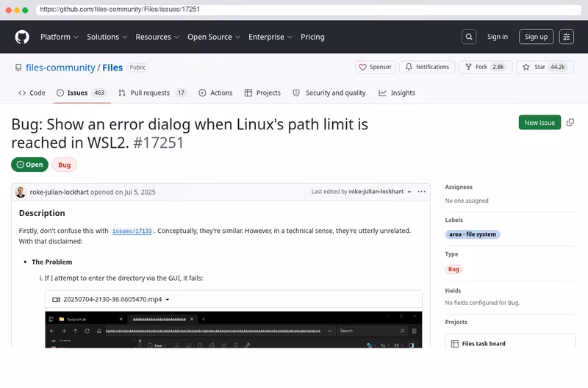
Task: Open the Last edited by history dropdown
Action: point(409,192)
